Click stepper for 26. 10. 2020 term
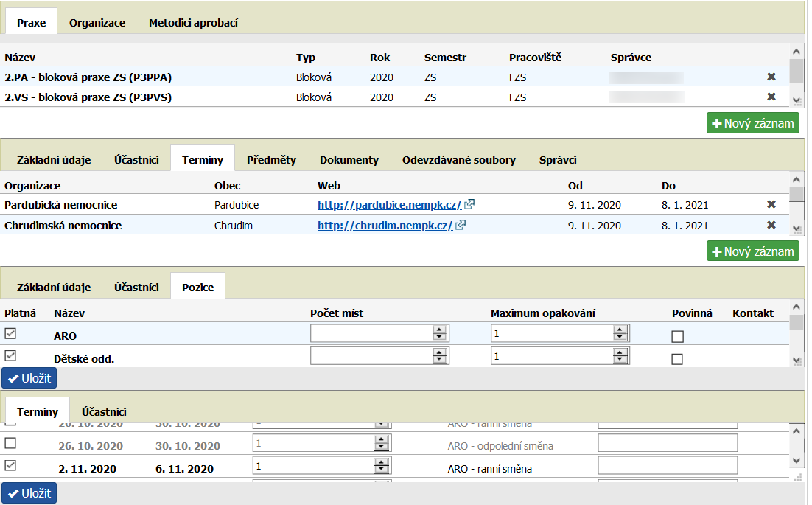This screenshot has width=812, height=505. tap(382, 443)
